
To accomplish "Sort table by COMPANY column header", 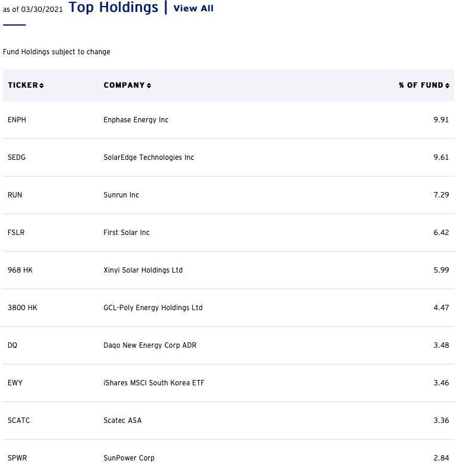I will [x=124, y=85].
